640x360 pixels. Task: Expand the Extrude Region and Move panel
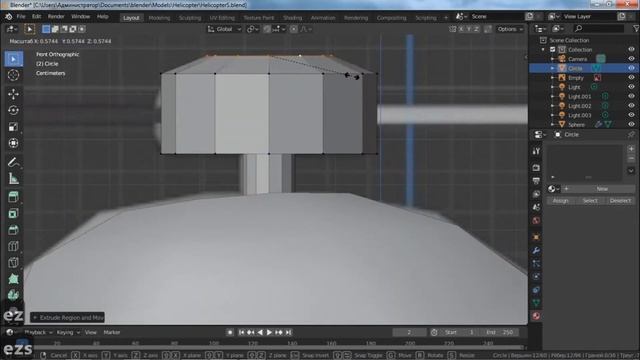point(67,317)
